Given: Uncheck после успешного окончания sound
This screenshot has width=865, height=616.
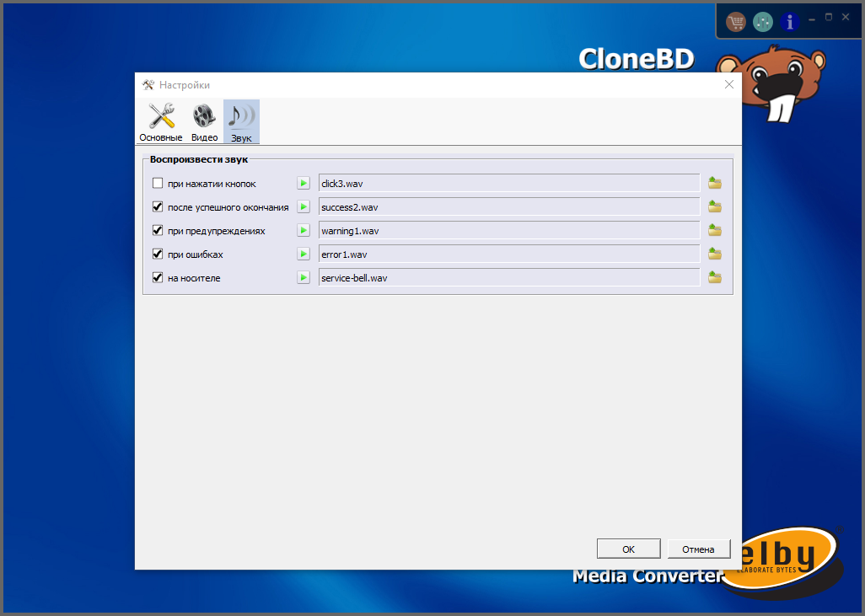Looking at the screenshot, I should [158, 206].
